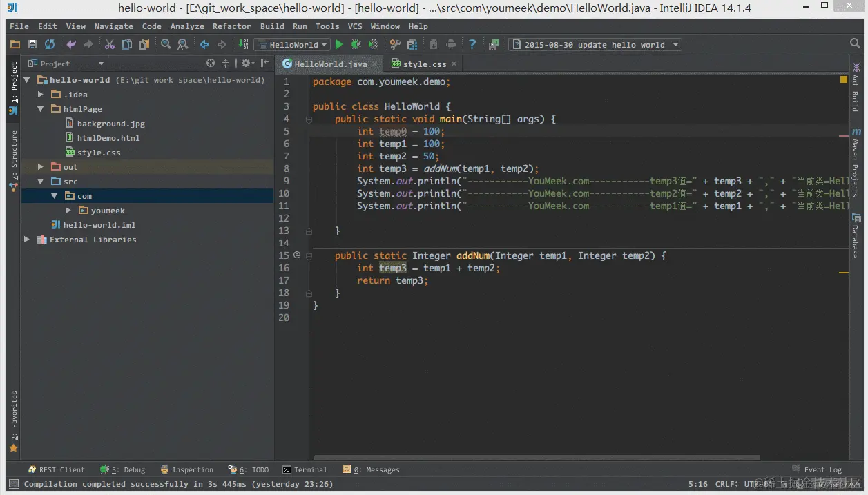This screenshot has width=868, height=495.
Task: Click the Cut scissors icon
Action: coord(110,44)
